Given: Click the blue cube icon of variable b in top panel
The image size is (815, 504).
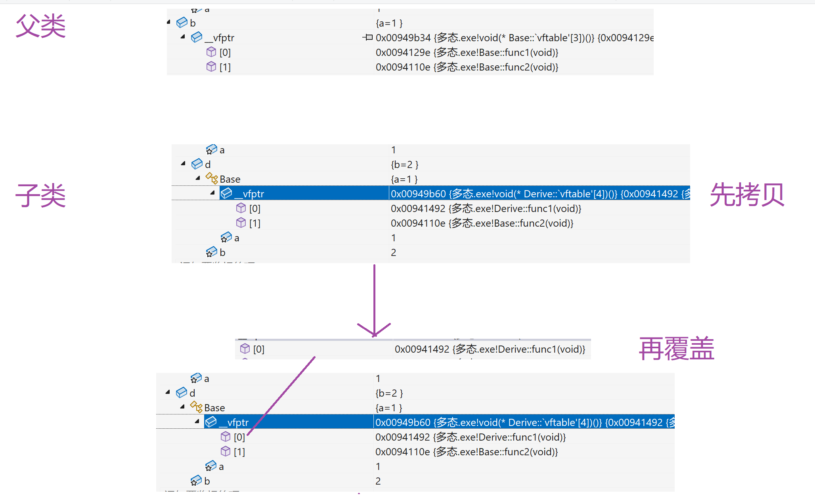Looking at the screenshot, I should pyautogui.click(x=182, y=23).
